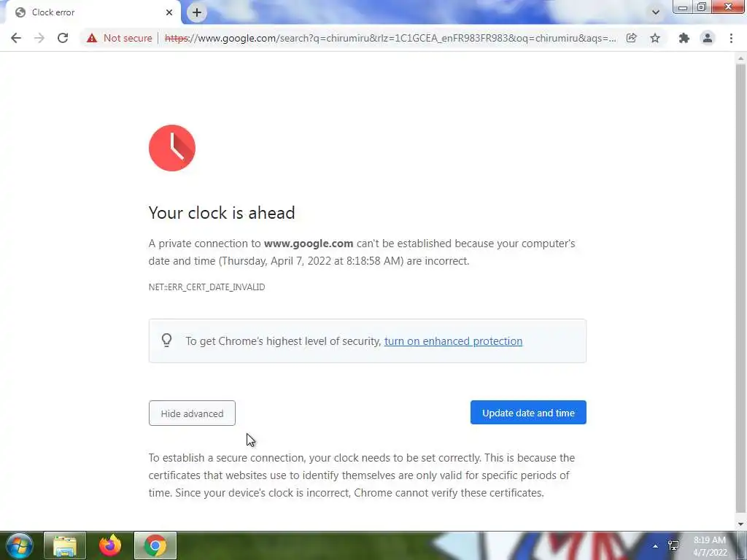Click the Update date and time button
Screen dimensions: 747x560
pyautogui.click(x=528, y=413)
